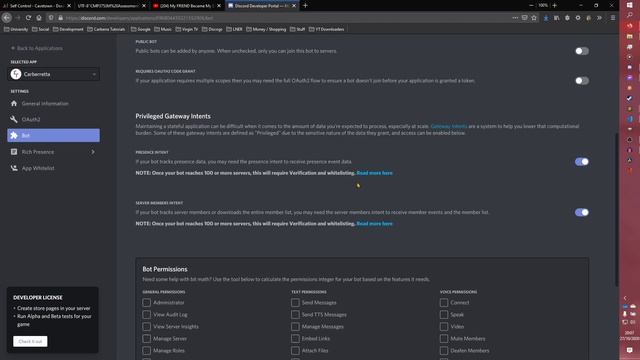
Task: Open Windows taskbar search
Action: pyautogui.click(x=630, y=15)
